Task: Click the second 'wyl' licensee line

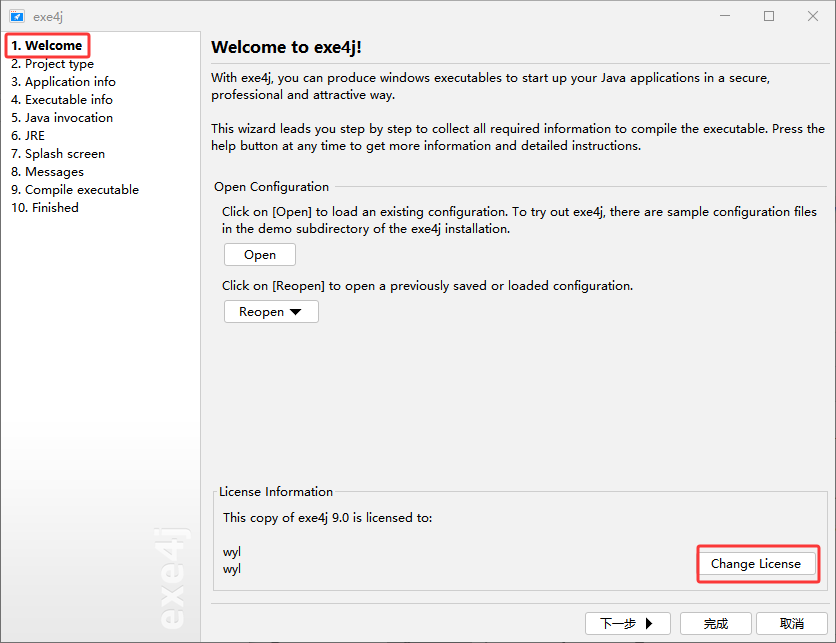Action: click(x=232, y=569)
